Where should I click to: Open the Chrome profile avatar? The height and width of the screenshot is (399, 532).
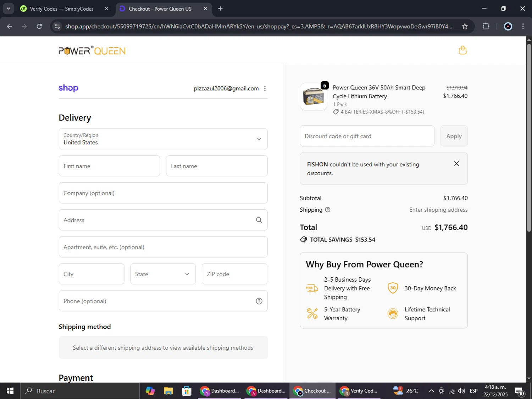click(508, 26)
